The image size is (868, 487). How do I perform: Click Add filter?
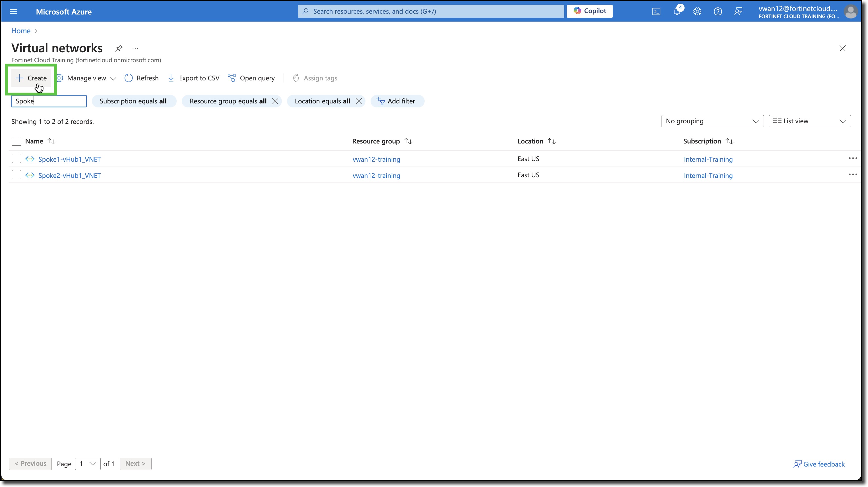397,101
